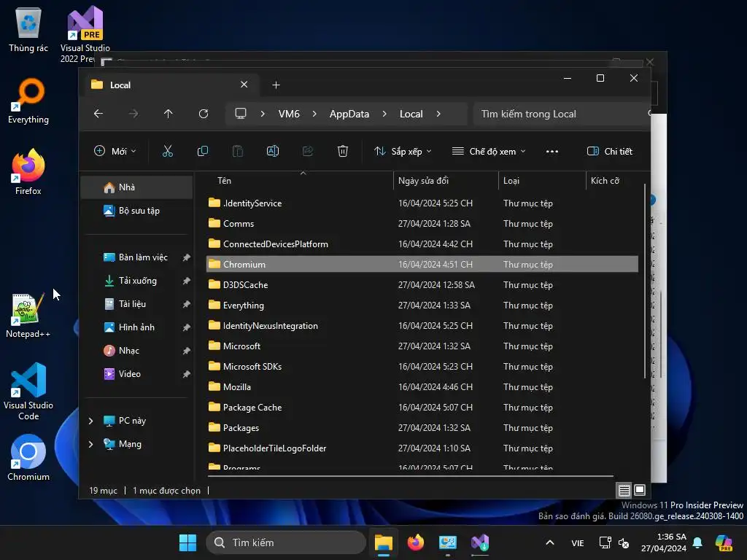Open Nhà in navigation pane
This screenshot has height=560, width=747.
pyautogui.click(x=137, y=187)
